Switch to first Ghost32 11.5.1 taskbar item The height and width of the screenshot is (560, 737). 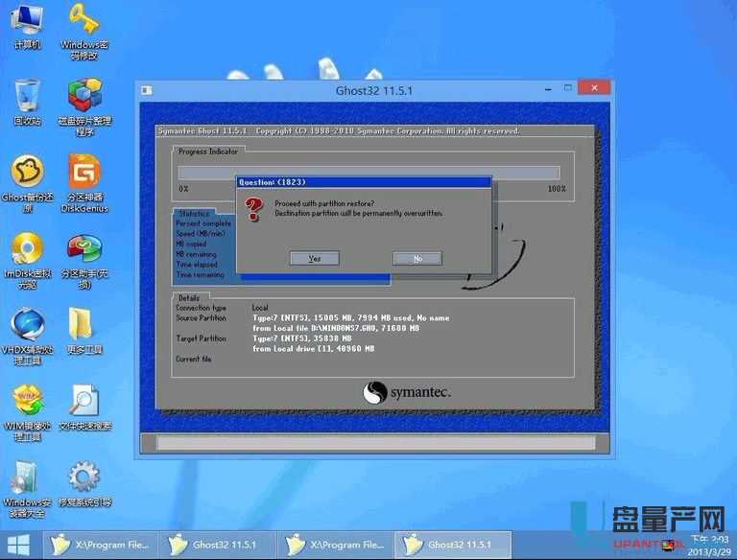click(x=218, y=545)
